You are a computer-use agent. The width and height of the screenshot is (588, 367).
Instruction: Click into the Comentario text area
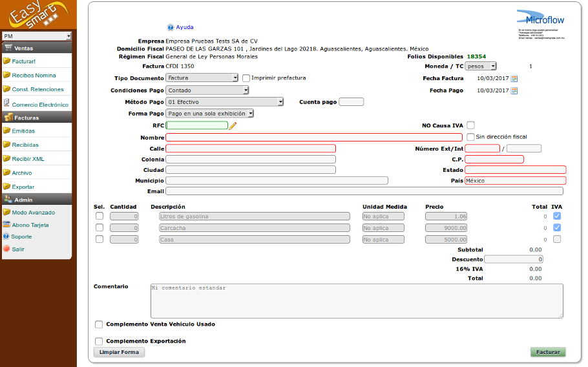tap(356, 300)
